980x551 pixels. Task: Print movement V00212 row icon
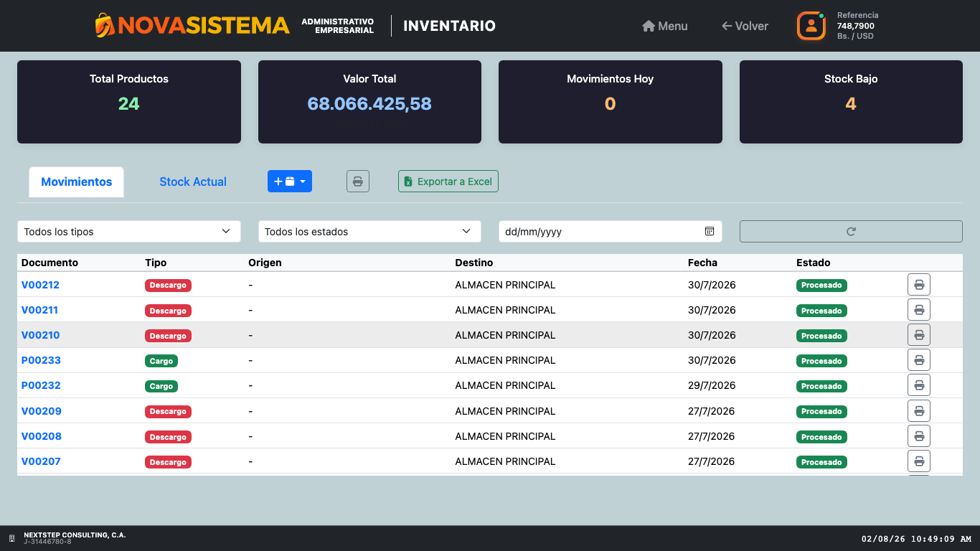[919, 285]
